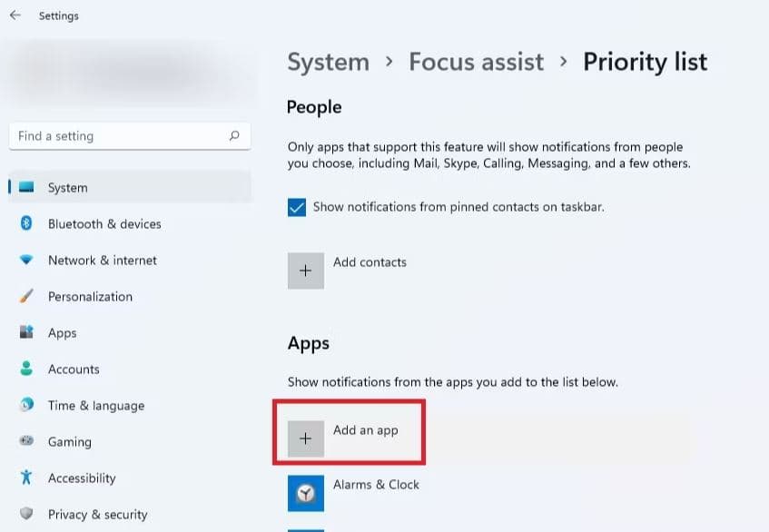Screen dimensions: 769x532
Task: Open Privacy & security settings
Action: click(97, 515)
